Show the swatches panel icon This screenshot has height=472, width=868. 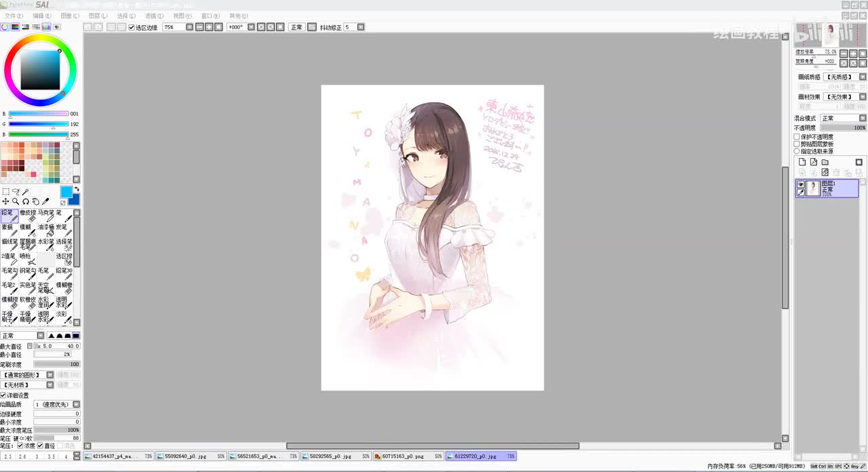coord(46,27)
